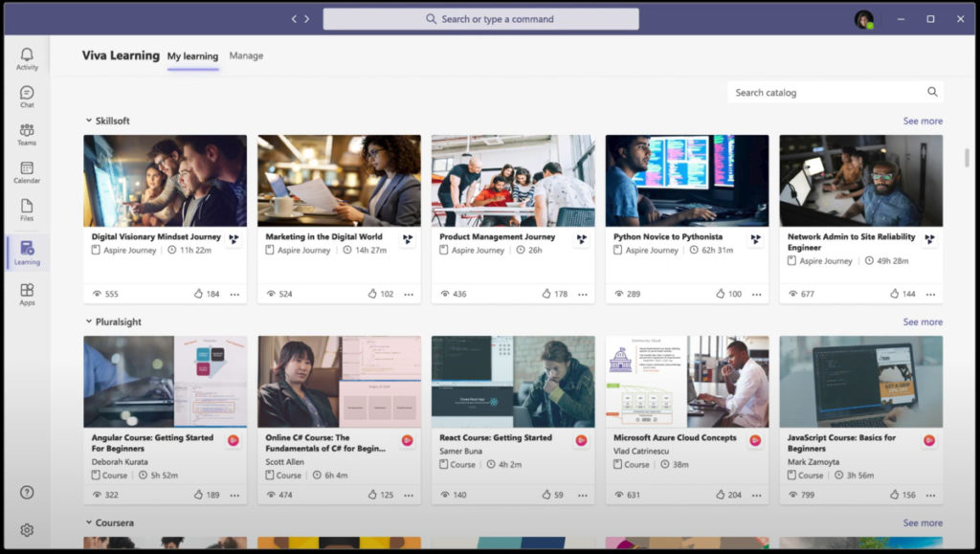Like the React Course: Getting Started card

(546, 495)
